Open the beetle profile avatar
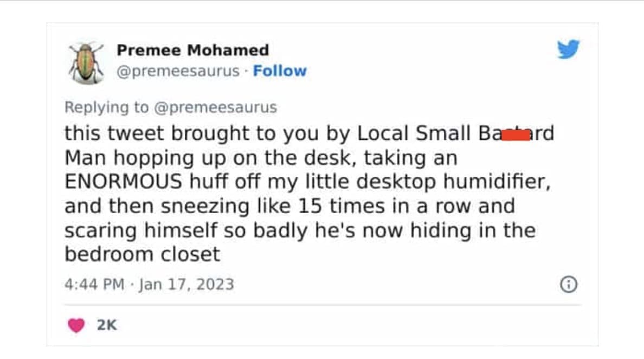 87,62
